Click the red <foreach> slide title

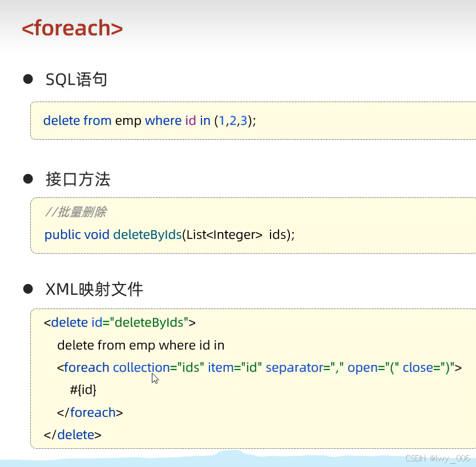coord(72,28)
